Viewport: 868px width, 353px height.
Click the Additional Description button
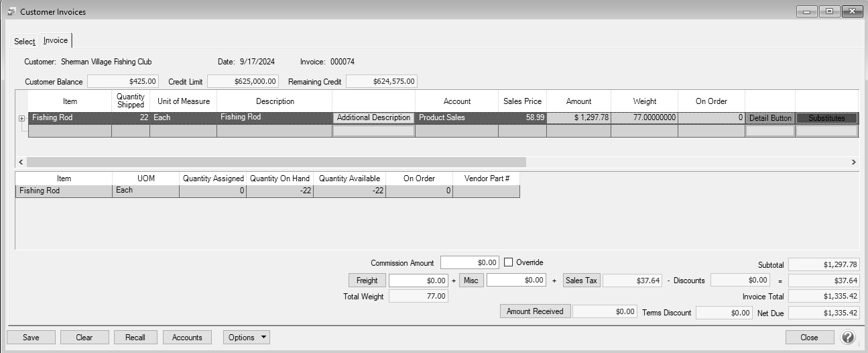[x=373, y=118]
